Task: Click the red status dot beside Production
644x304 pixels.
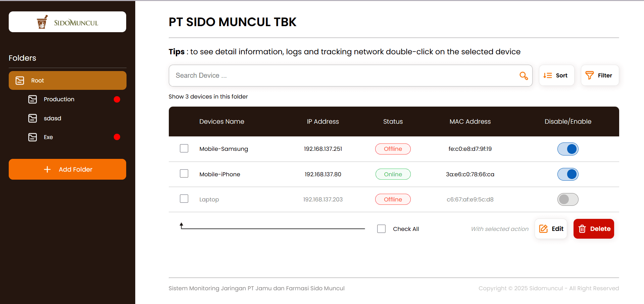Action: (x=117, y=99)
